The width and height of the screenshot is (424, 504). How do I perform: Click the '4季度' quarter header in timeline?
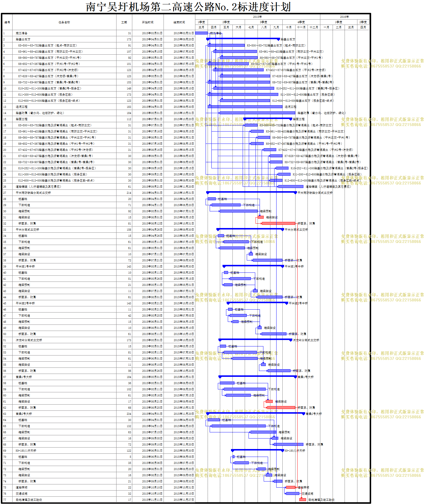tap(301, 22)
